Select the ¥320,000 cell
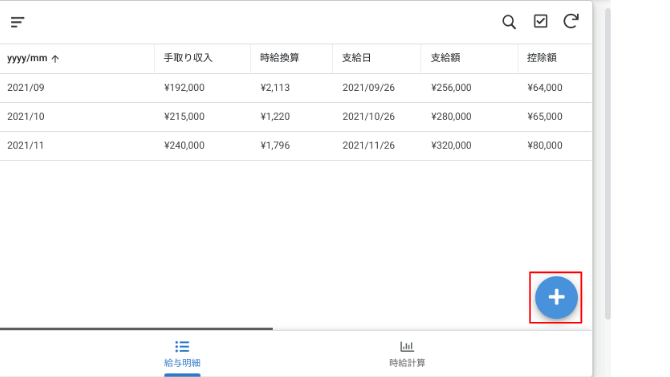Image resolution: width=670 pixels, height=377 pixels. click(451, 146)
